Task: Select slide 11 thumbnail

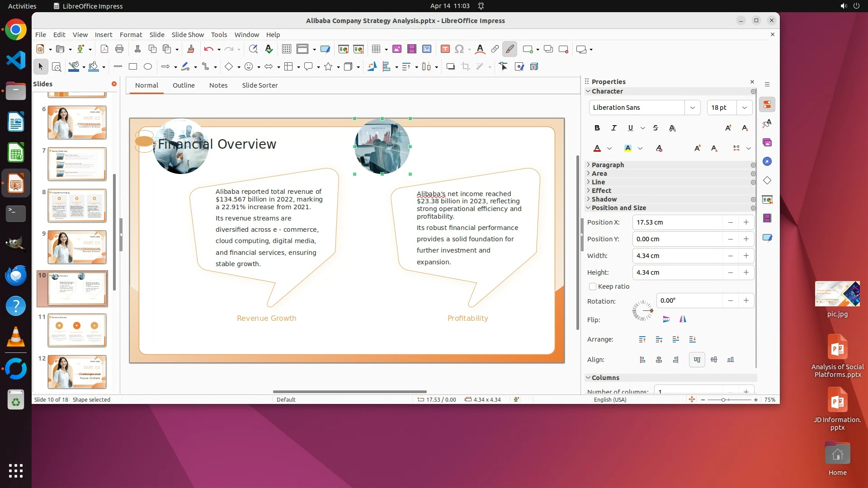Action: pos(77,330)
